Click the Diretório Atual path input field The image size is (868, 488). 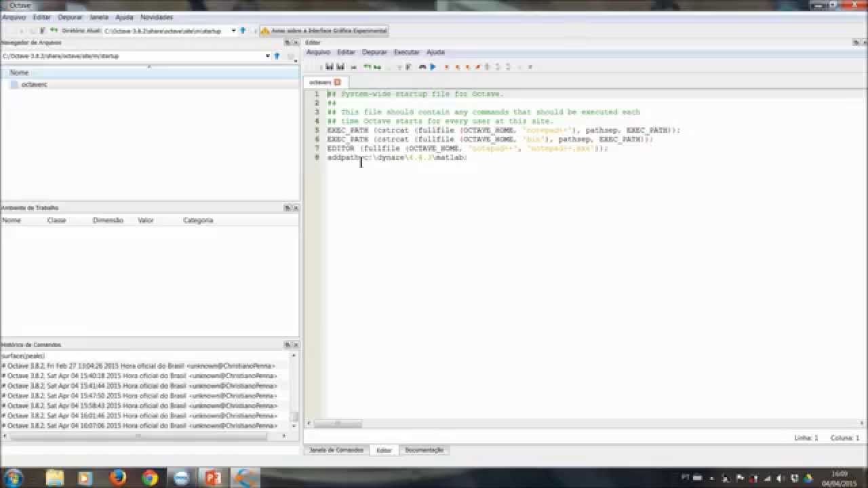tap(166, 30)
